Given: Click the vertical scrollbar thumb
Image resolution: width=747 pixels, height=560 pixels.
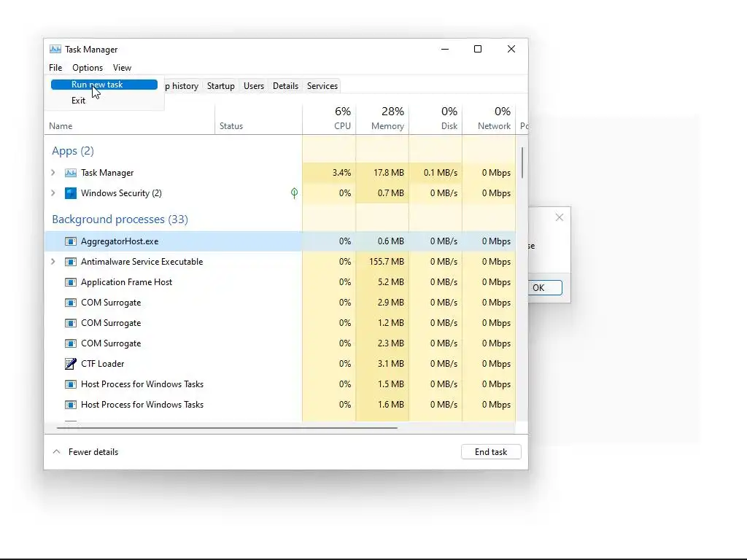Looking at the screenshot, I should (x=522, y=163).
